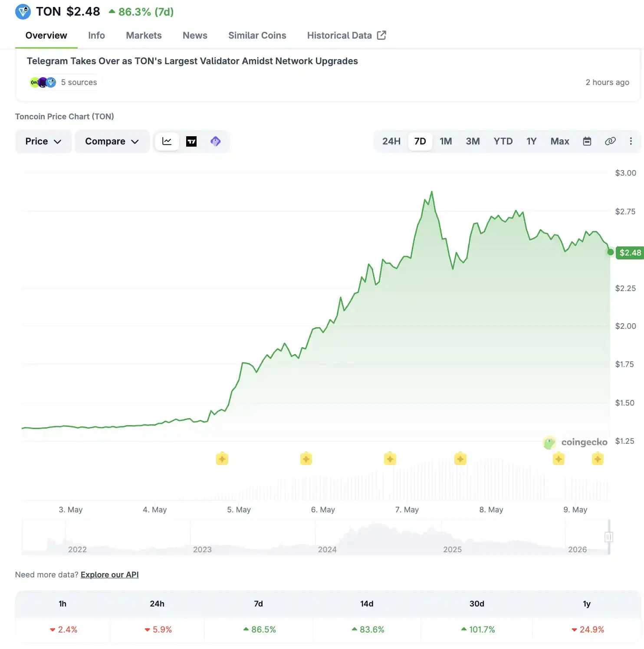Select the YTD time range
The width and height of the screenshot is (644, 649).
[x=503, y=141]
